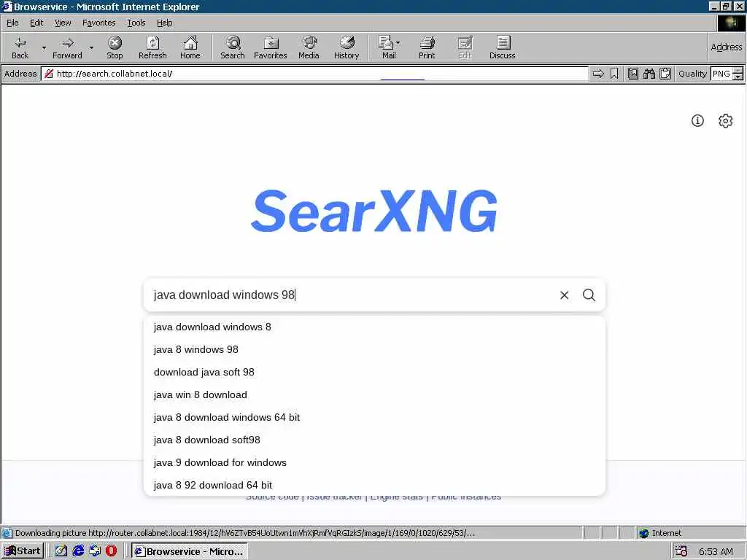Choose suggestion "java 8 download soft98"
Image resolution: width=747 pixels, height=560 pixels.
[374, 440]
